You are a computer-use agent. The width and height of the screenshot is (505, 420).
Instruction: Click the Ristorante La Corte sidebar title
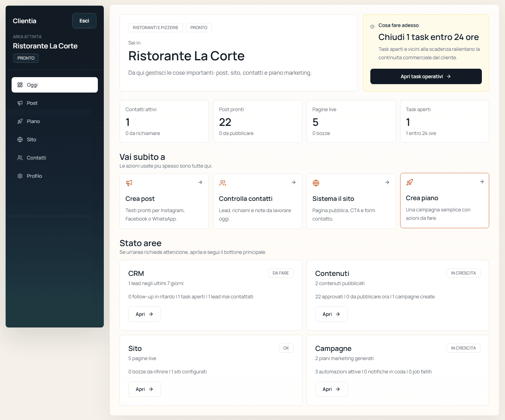tap(45, 46)
